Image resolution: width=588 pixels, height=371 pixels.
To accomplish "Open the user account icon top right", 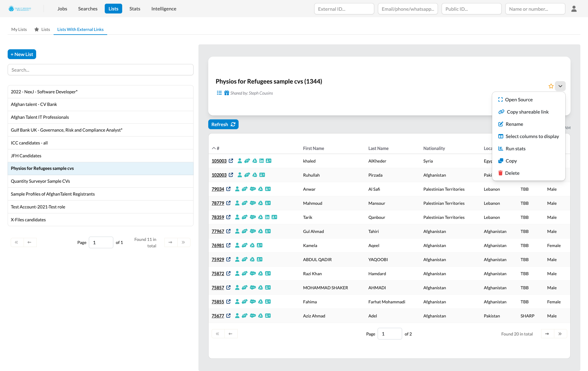I will pos(574,9).
